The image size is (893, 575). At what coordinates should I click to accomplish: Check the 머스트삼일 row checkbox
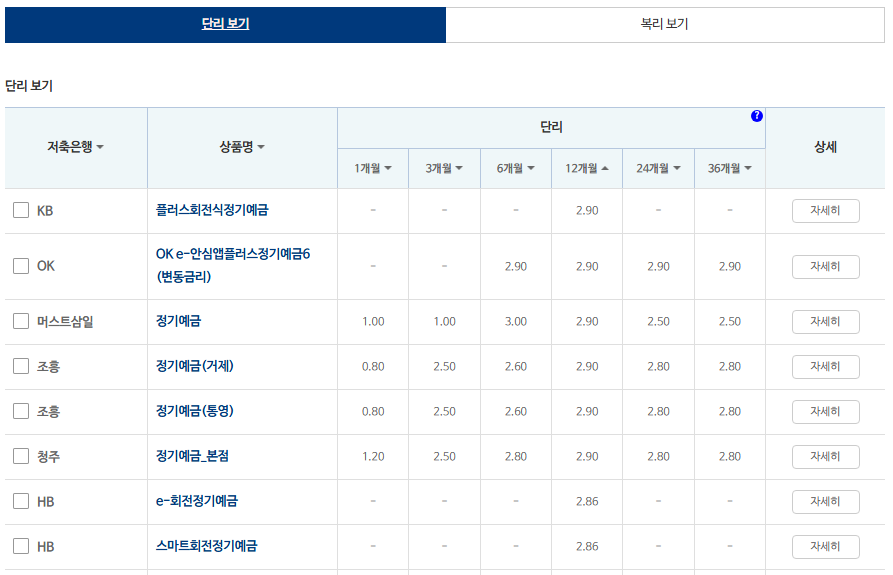tap(21, 321)
